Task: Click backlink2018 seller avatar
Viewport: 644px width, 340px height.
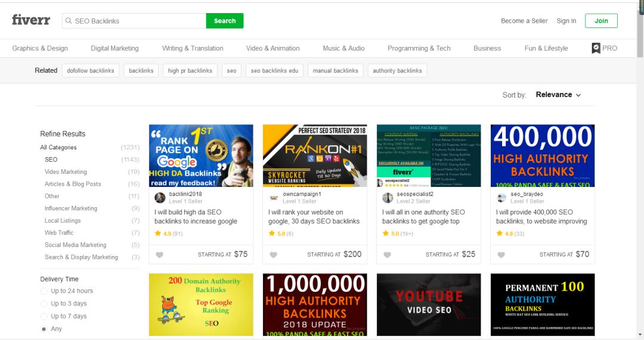Action: pyautogui.click(x=160, y=198)
